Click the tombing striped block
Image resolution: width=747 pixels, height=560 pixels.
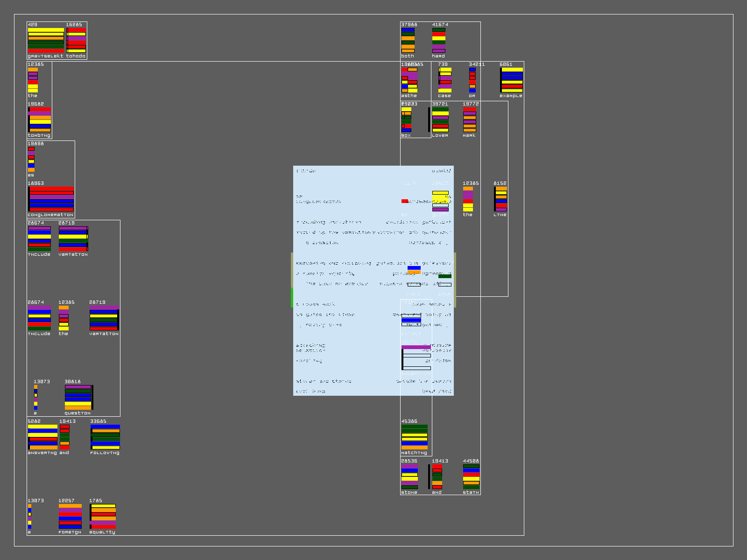pyautogui.click(x=40, y=119)
